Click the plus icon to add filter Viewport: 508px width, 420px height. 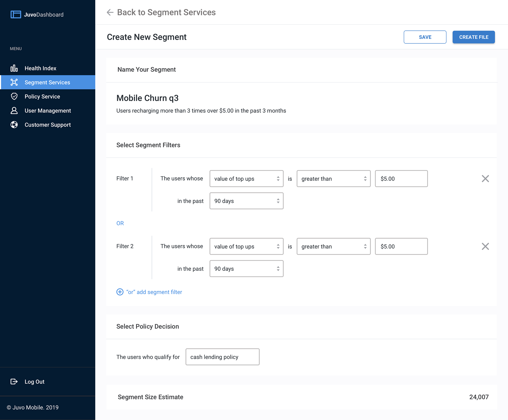click(x=120, y=292)
